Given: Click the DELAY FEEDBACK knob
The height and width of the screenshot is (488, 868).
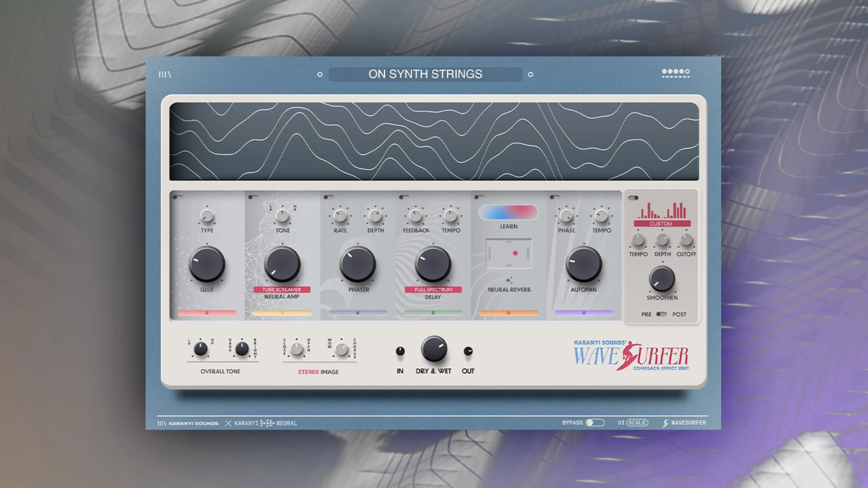Looking at the screenshot, I should pos(415,216).
